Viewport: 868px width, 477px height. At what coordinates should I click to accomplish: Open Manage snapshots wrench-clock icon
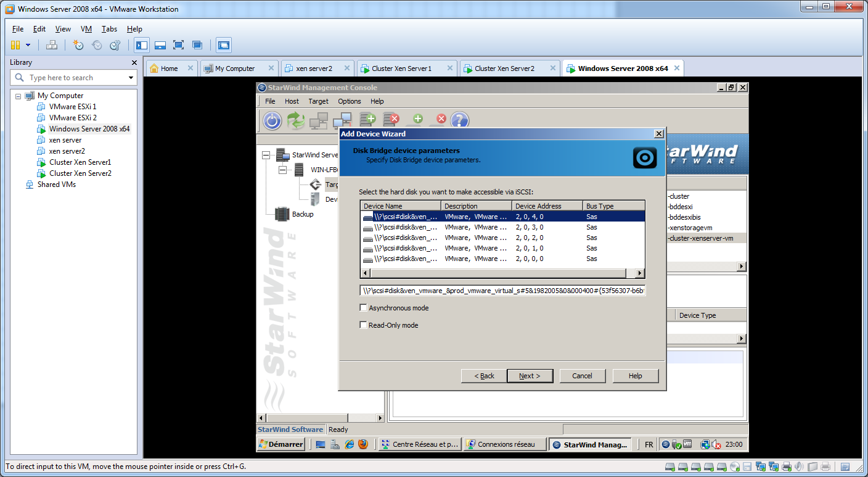coord(115,45)
